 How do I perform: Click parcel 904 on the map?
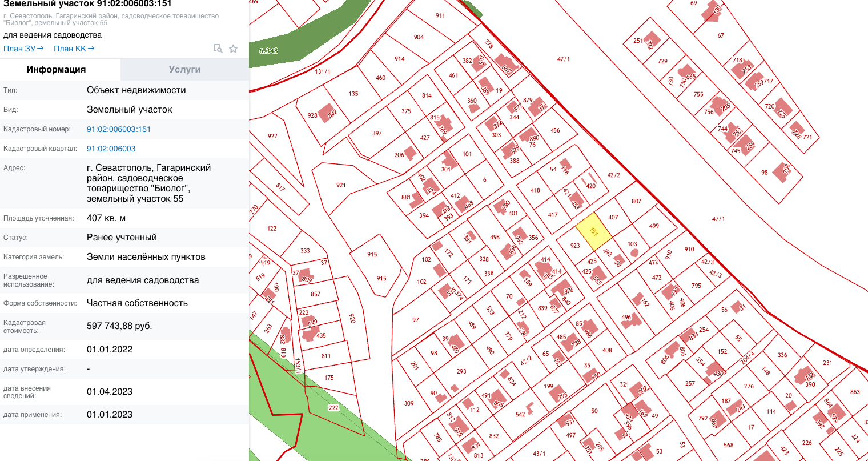pos(419,37)
